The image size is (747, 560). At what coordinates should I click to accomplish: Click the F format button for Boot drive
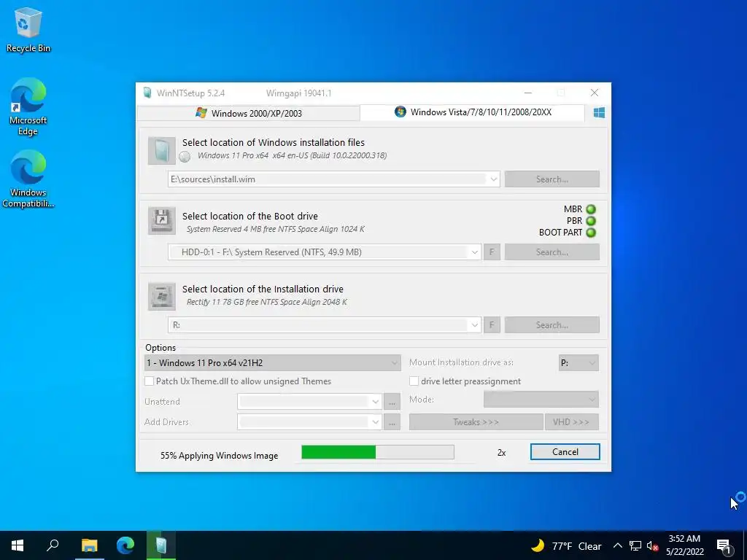(x=492, y=252)
